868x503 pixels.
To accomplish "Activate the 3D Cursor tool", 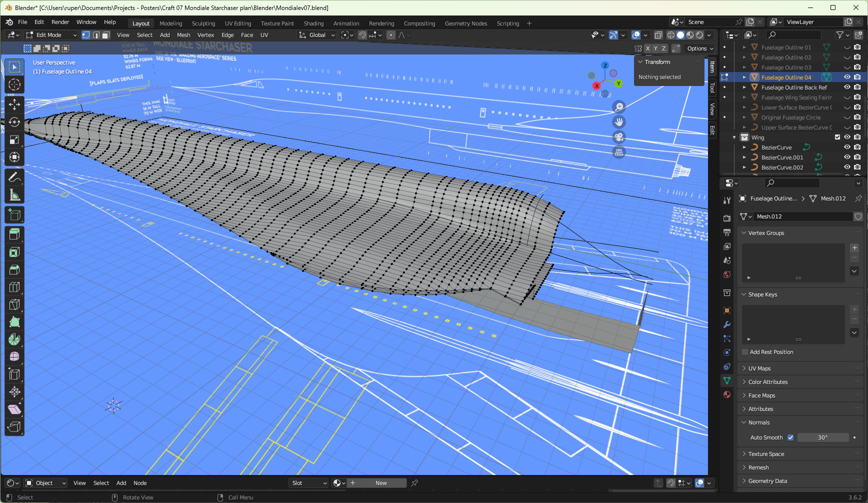I will pyautogui.click(x=14, y=84).
